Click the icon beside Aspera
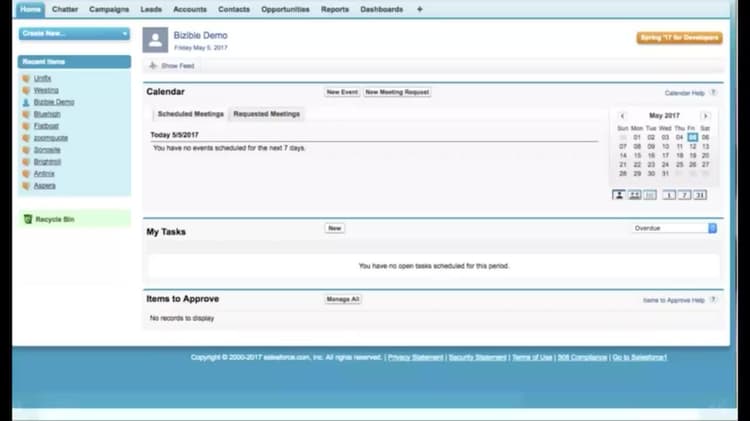 (x=26, y=186)
